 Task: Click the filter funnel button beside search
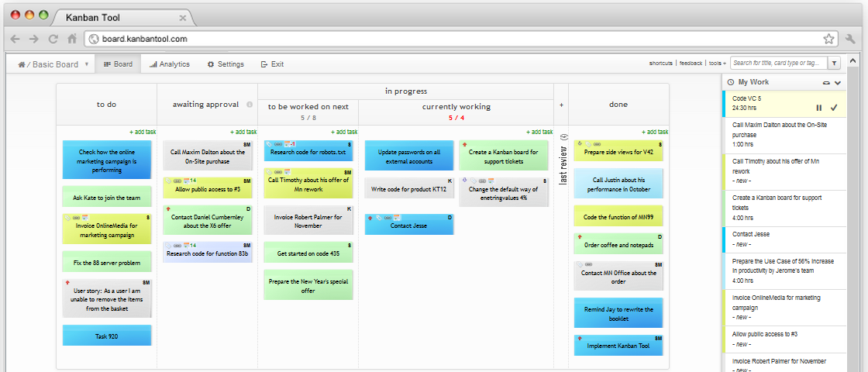[834, 63]
